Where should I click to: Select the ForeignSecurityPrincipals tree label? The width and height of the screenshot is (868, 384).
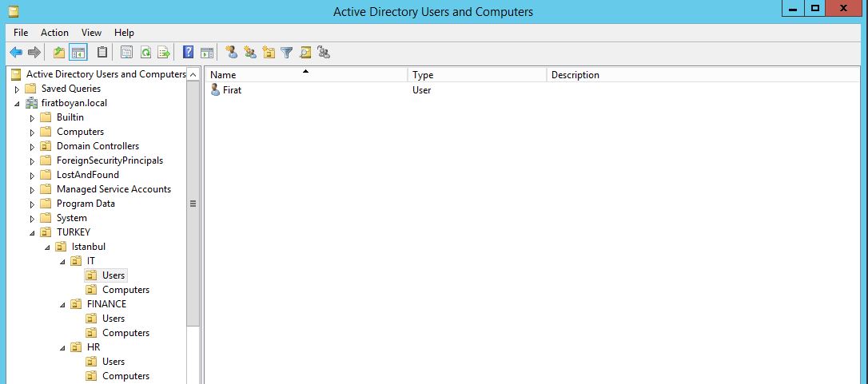(x=109, y=160)
